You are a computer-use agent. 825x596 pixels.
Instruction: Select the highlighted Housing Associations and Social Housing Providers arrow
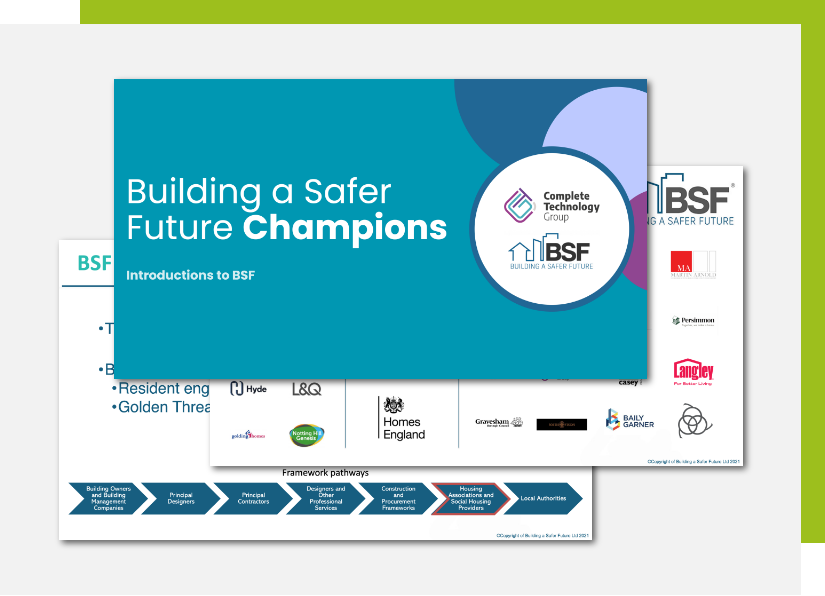point(471,498)
